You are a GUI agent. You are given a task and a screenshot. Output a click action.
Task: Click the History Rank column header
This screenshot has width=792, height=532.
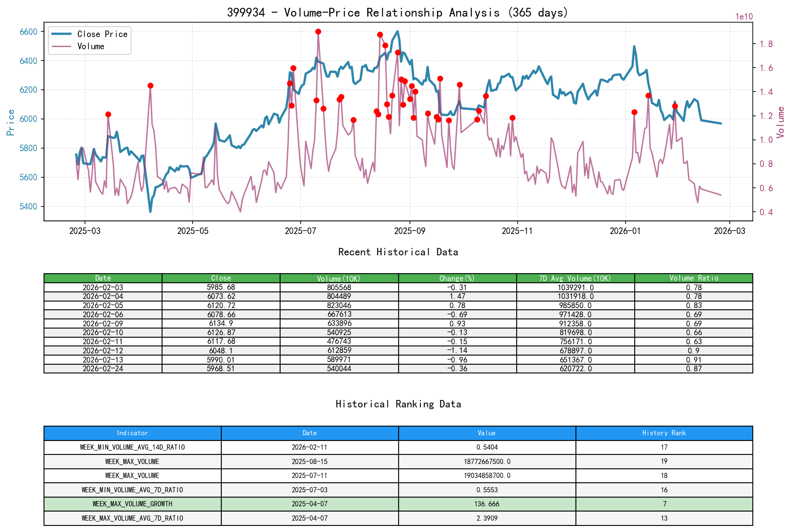pos(664,433)
